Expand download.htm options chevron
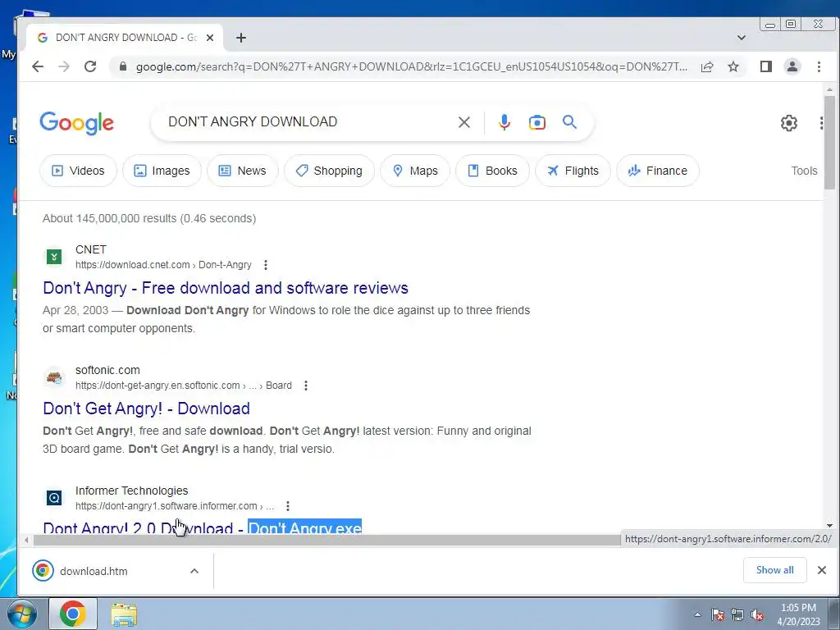Image resolution: width=840 pixels, height=630 pixels. 194,571
